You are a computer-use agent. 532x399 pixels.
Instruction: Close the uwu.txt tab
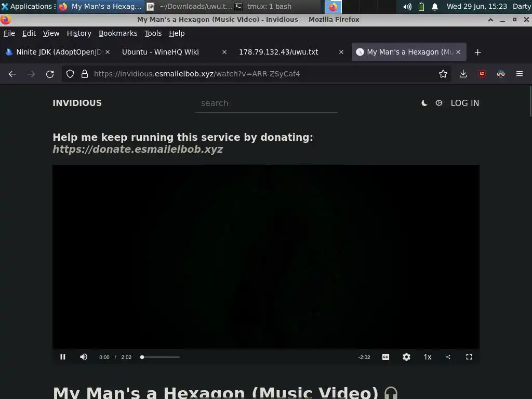click(x=341, y=52)
